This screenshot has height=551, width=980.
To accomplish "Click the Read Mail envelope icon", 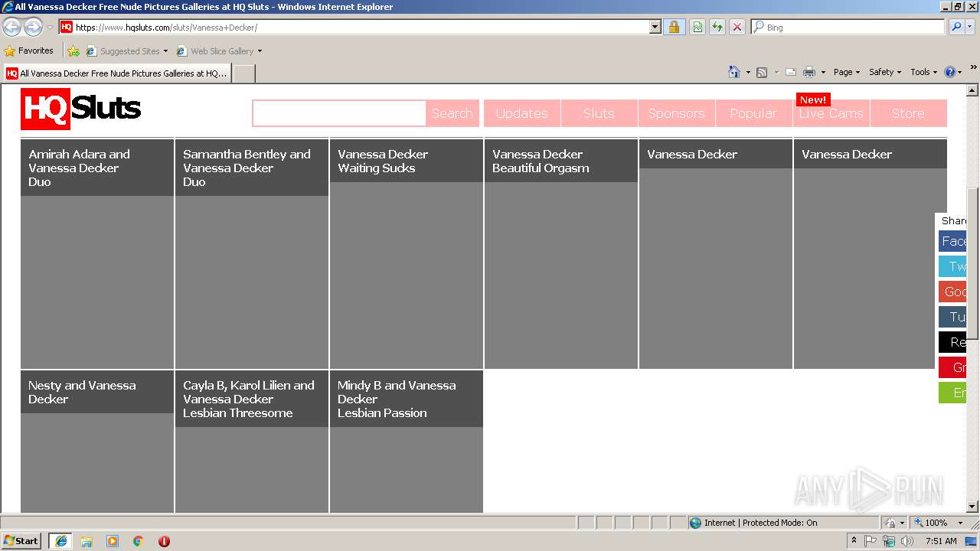I will coord(791,72).
